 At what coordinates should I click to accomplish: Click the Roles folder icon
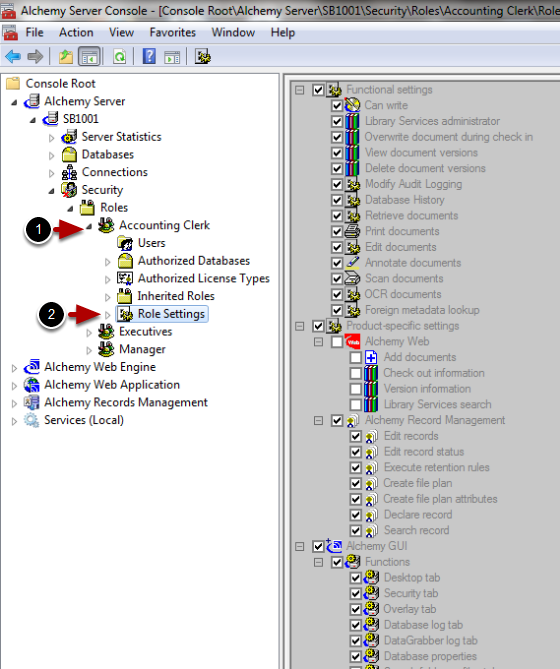pos(87,207)
